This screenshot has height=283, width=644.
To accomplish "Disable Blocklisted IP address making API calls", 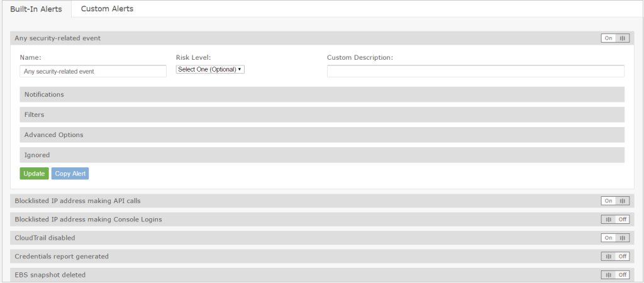I will pos(614,201).
